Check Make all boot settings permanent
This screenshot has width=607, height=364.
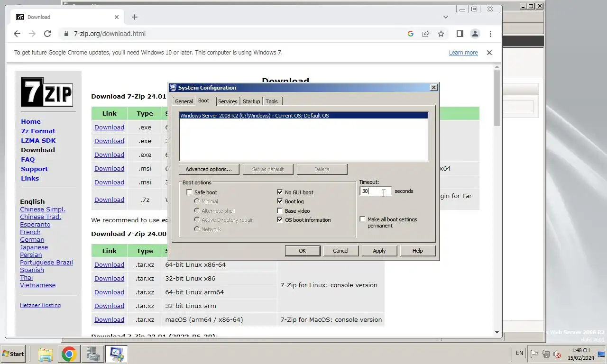coord(362,219)
